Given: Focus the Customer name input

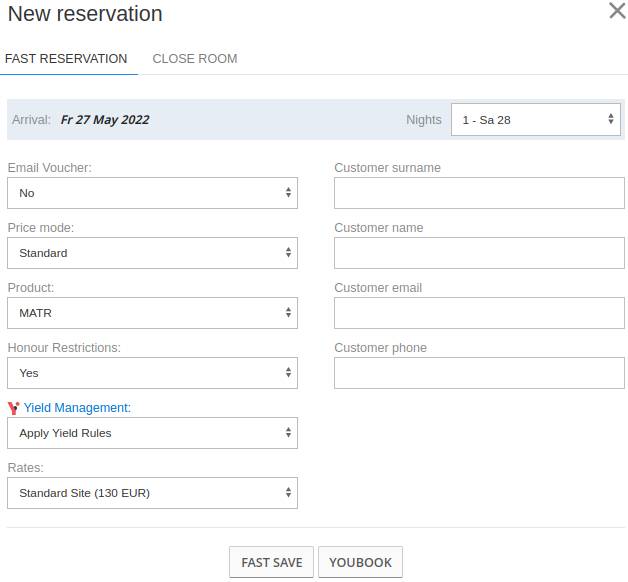Looking at the screenshot, I should coord(479,253).
